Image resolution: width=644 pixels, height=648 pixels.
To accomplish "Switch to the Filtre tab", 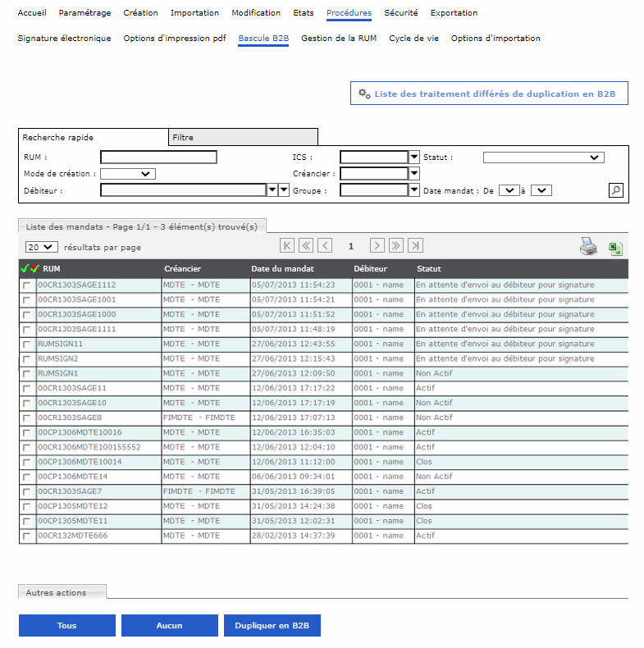I will coord(243,138).
